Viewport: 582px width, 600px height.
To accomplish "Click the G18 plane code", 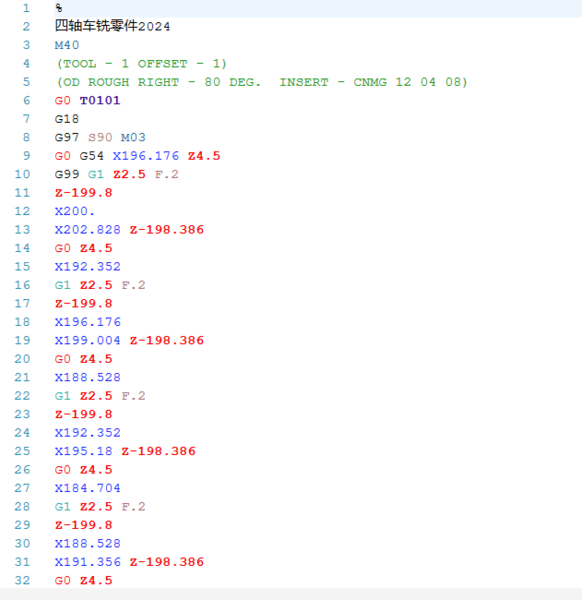I will point(67,119).
